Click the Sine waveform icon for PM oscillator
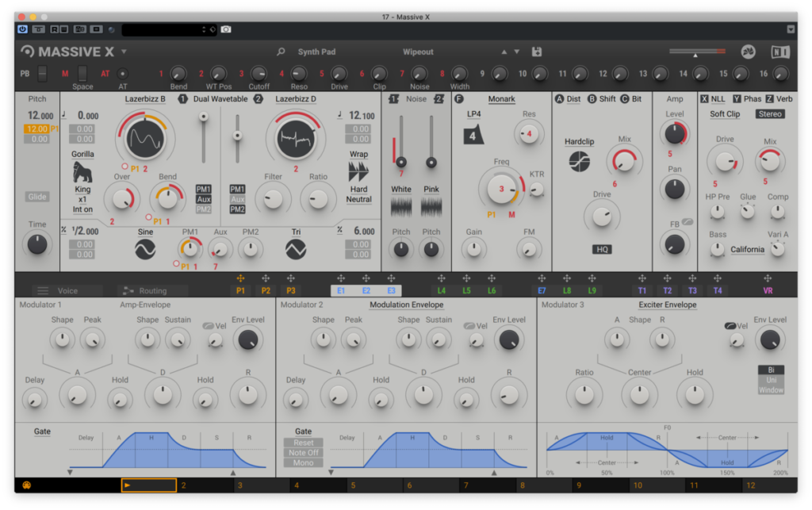Screen dimensions: 812x510 (x=145, y=250)
